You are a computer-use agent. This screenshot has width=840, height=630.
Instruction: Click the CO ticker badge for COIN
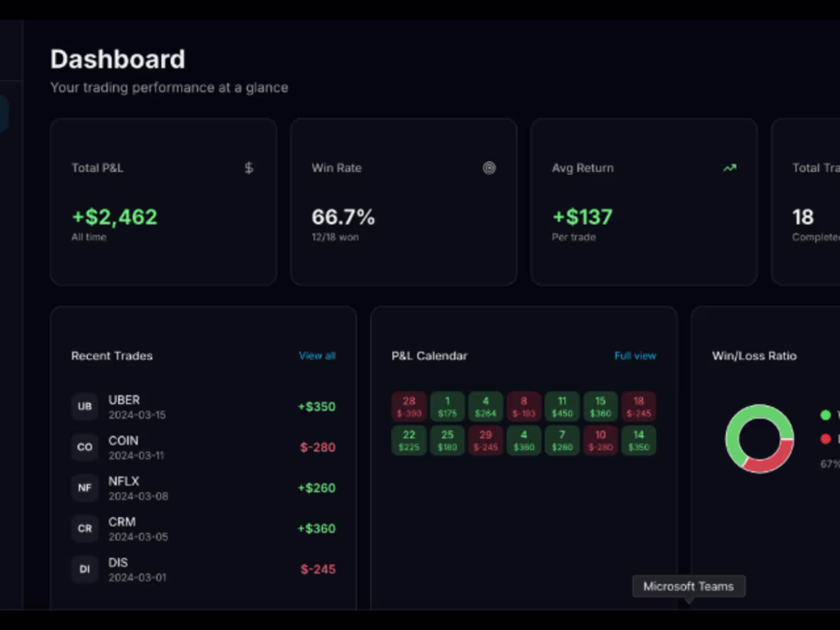coord(85,447)
